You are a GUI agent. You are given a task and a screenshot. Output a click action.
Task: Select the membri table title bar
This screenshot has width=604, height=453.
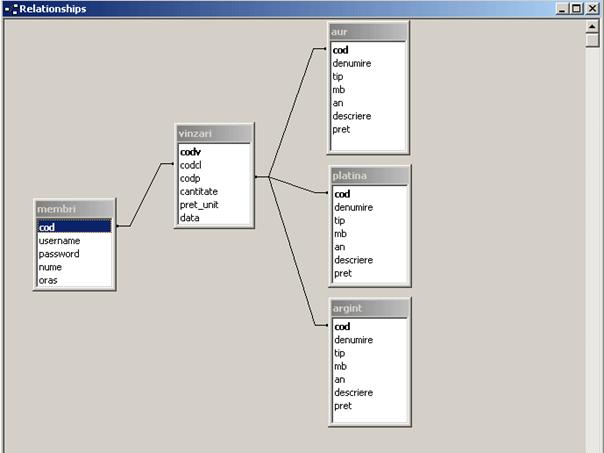pyautogui.click(x=74, y=209)
